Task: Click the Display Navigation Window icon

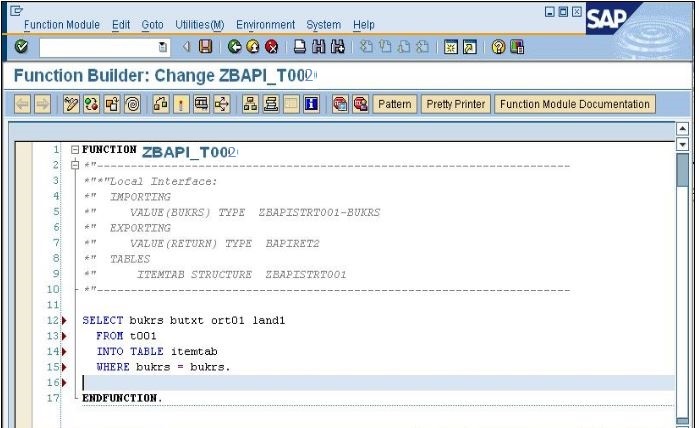Action: tap(271, 104)
